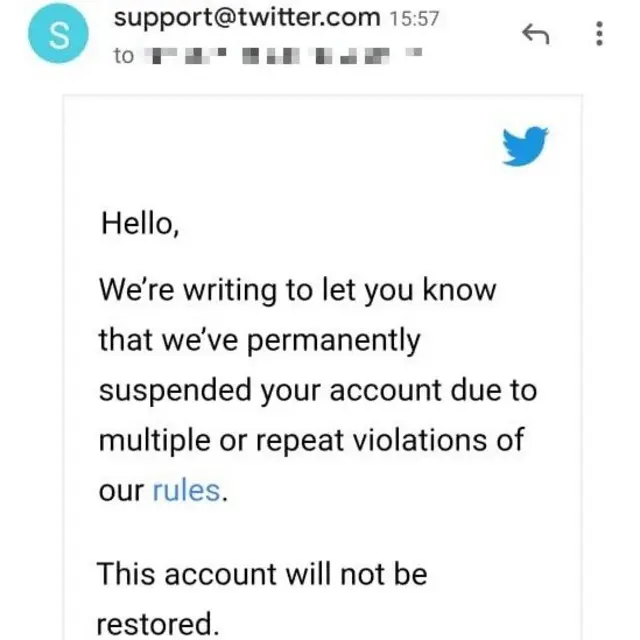Viewport: 640px width, 640px height.
Task: Click the "We're writing to let you know" line
Action: [297, 290]
